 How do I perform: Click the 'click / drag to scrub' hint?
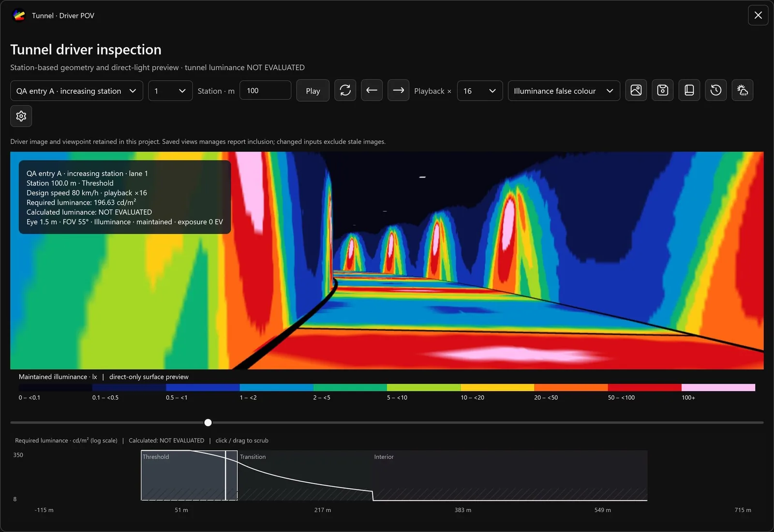point(242,441)
